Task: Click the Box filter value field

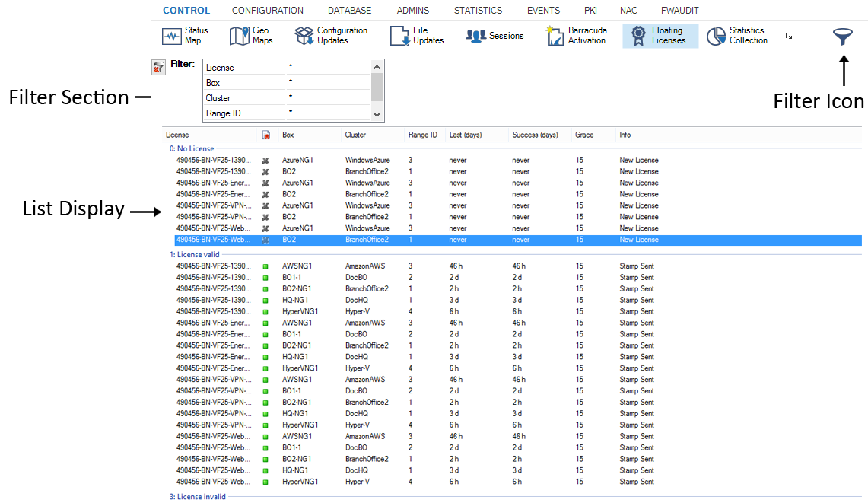Action: [x=329, y=82]
